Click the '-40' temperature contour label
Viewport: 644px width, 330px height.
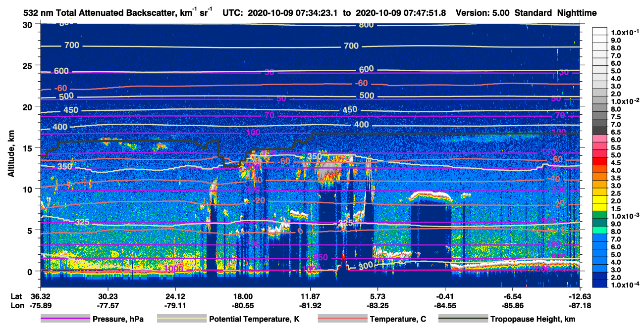553,179
